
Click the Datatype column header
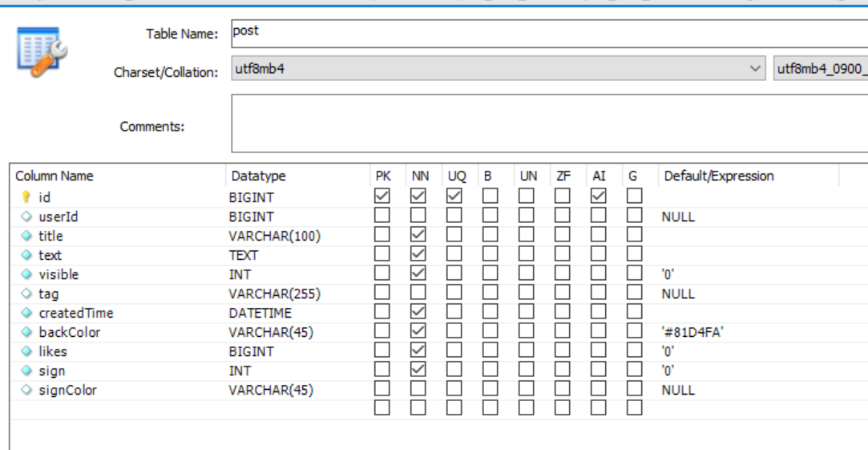click(x=259, y=176)
